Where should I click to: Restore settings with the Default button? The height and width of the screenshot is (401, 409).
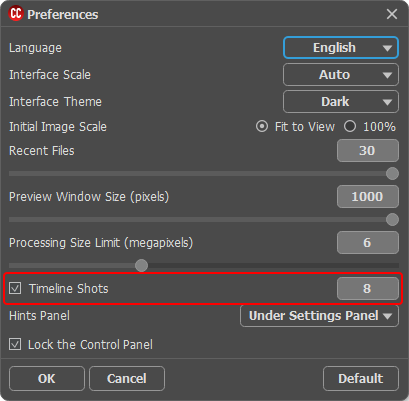361,379
